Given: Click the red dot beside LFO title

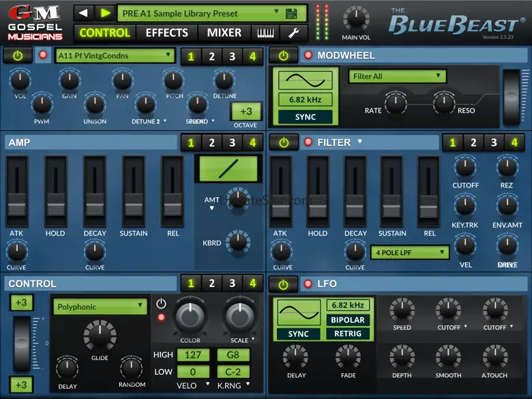Looking at the screenshot, I should (x=308, y=284).
